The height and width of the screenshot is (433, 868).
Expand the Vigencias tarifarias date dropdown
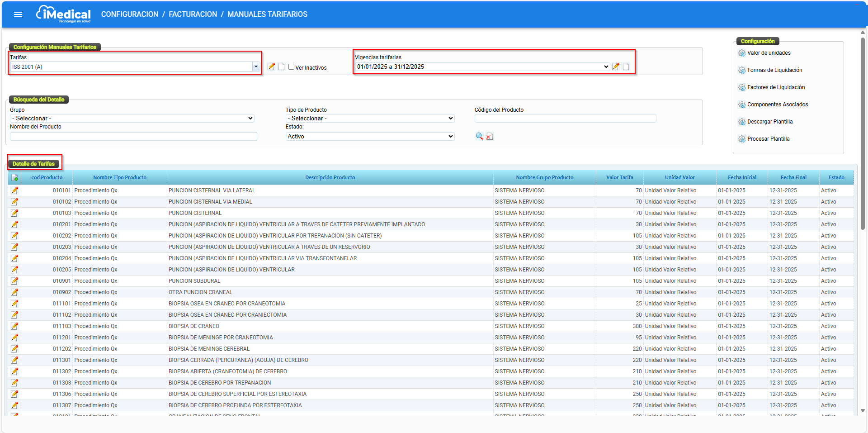[x=482, y=67]
